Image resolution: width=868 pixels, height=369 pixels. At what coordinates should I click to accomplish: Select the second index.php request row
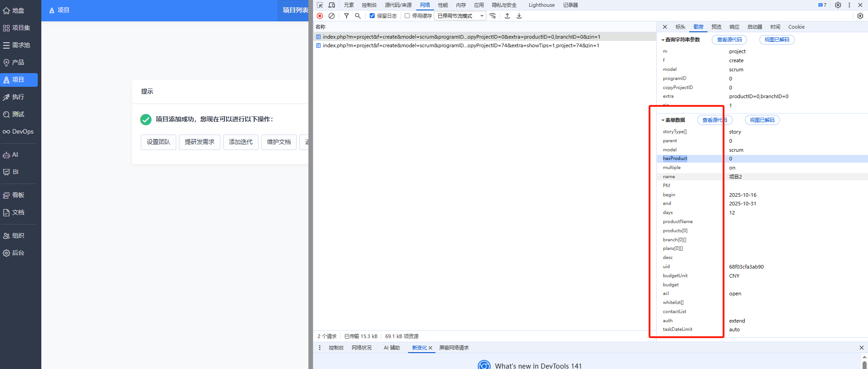point(461,45)
